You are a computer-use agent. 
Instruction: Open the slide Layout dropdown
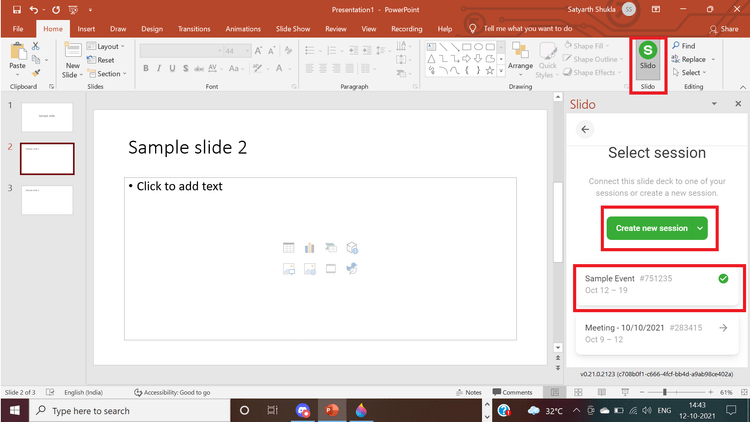[106, 46]
